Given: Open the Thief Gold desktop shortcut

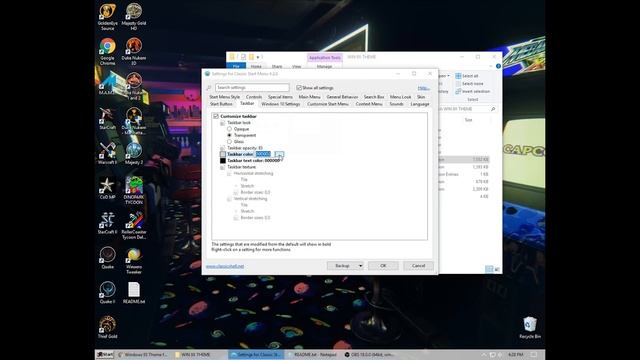Looking at the screenshot, I should (107, 327).
